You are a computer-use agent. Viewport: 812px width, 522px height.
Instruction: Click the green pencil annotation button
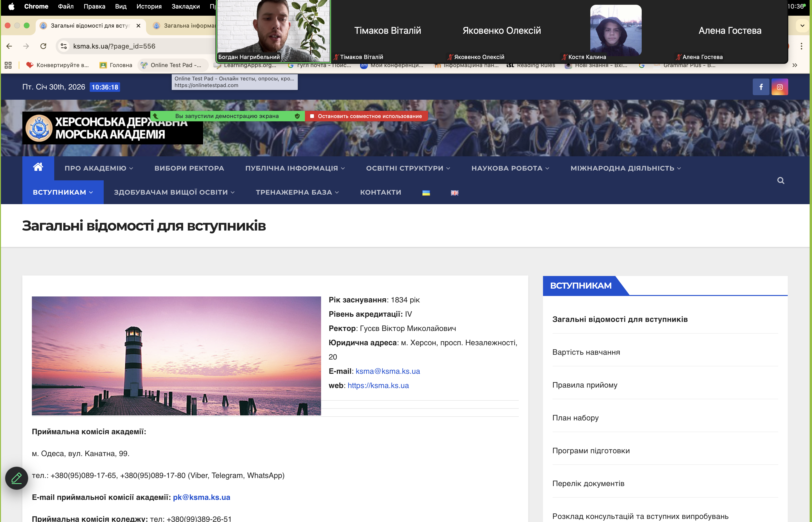click(17, 478)
